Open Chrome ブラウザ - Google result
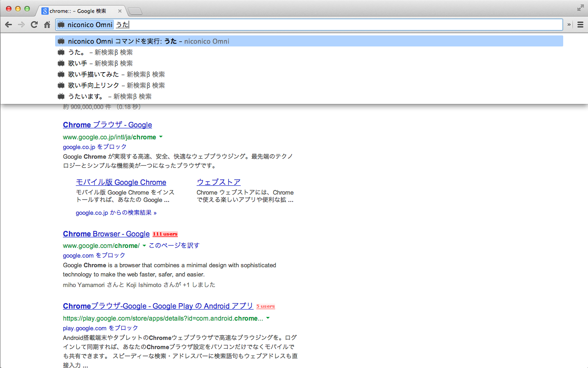This screenshot has width=588, height=368. click(x=107, y=125)
